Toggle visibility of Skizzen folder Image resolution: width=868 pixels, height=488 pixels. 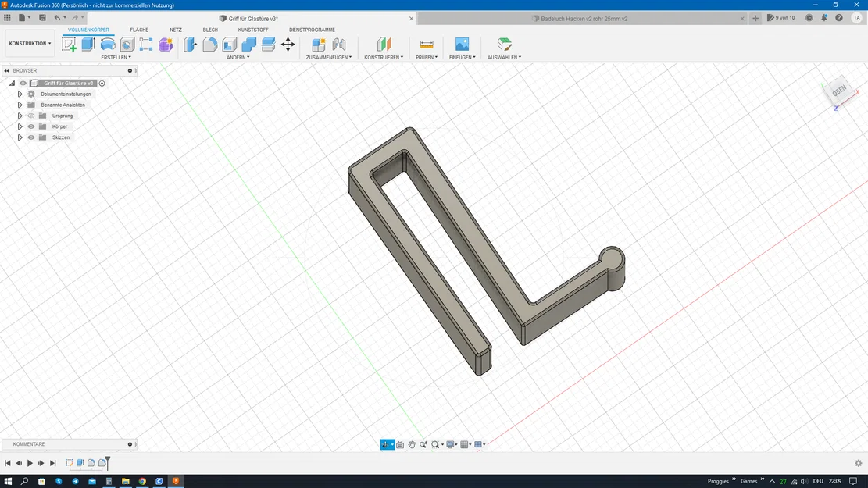(31, 137)
